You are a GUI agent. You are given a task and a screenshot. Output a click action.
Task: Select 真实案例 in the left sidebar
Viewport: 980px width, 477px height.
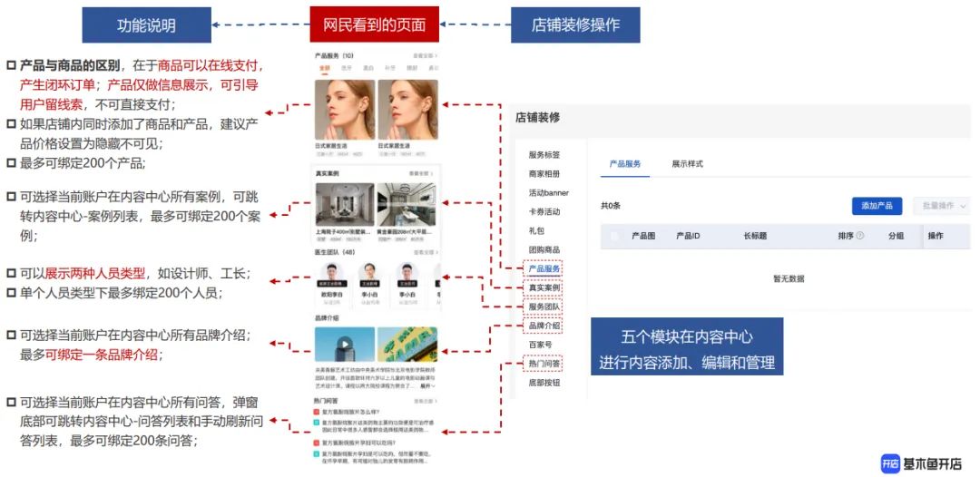pyautogui.click(x=544, y=287)
